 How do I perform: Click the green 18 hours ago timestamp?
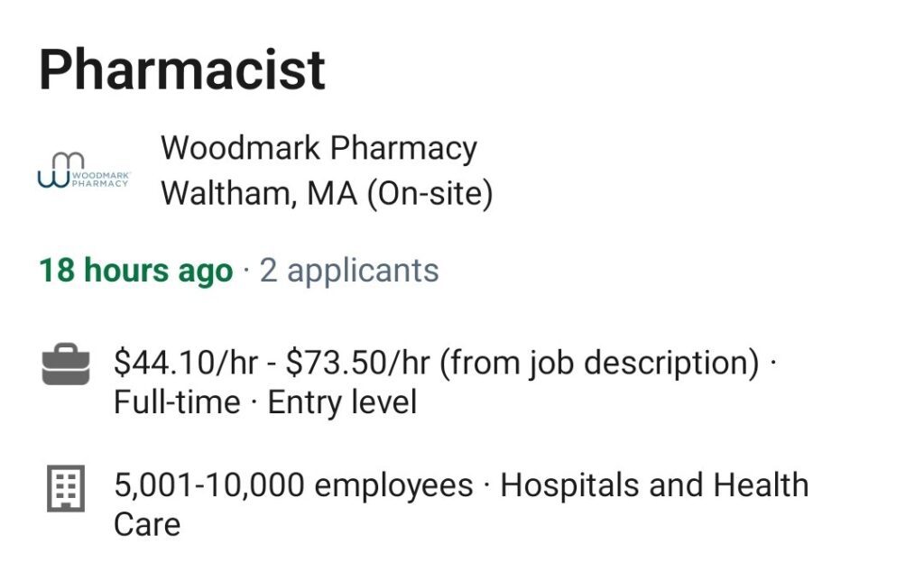(x=136, y=271)
